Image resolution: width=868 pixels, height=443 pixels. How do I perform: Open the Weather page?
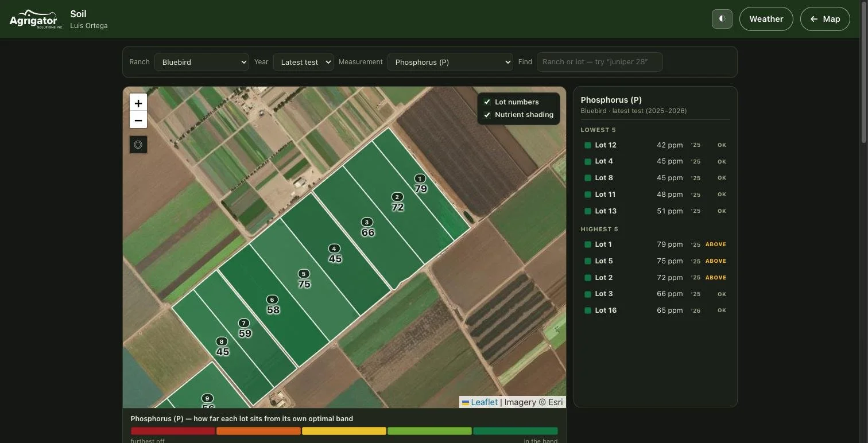coord(766,19)
